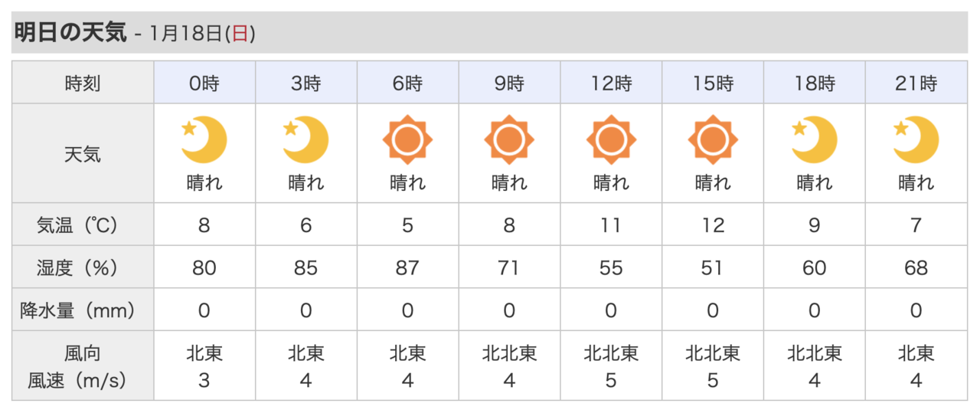The image size is (980, 410).
Task: Click the 12 temperature value at 15時
Action: [713, 225]
